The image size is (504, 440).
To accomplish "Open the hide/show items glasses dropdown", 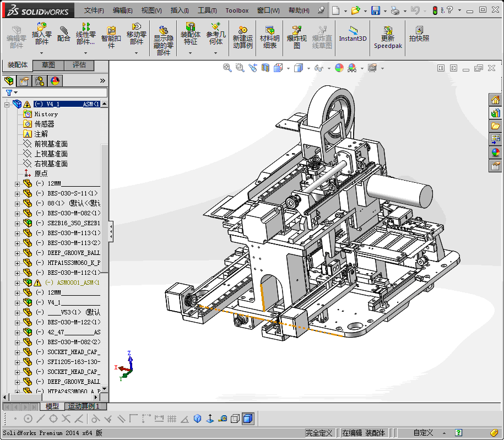I will [x=318, y=68].
